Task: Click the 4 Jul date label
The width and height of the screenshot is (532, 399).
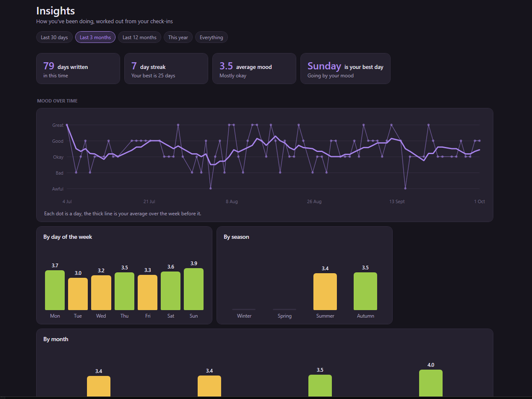Action: [67, 202]
